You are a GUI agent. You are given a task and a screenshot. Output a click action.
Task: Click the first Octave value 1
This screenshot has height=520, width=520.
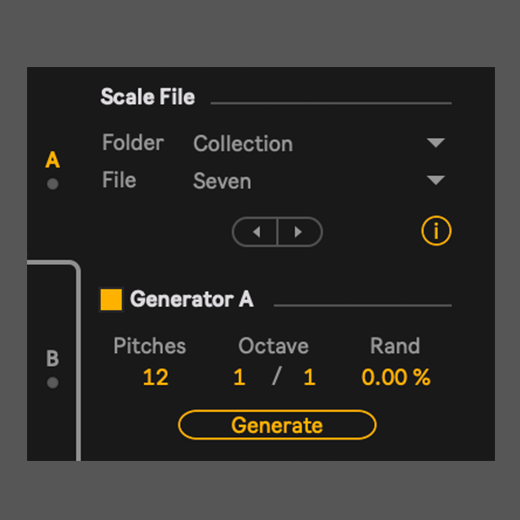(240, 377)
